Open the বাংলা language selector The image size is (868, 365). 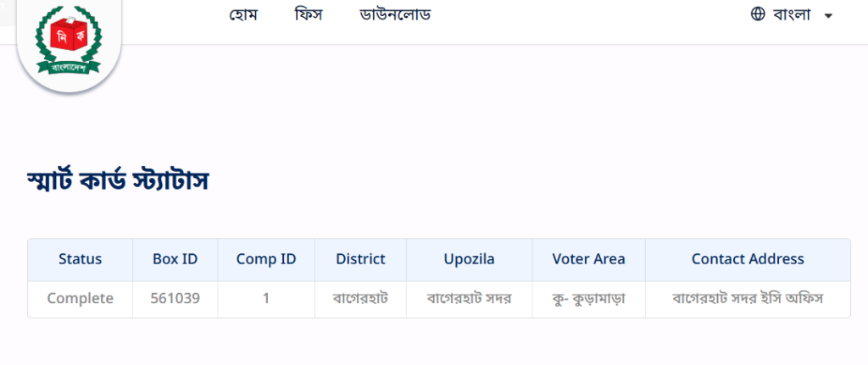792,14
